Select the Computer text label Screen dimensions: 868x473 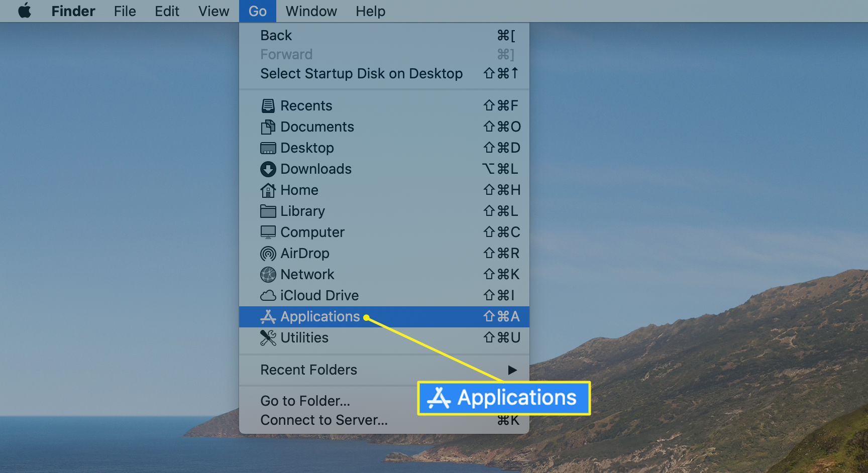pyautogui.click(x=312, y=232)
